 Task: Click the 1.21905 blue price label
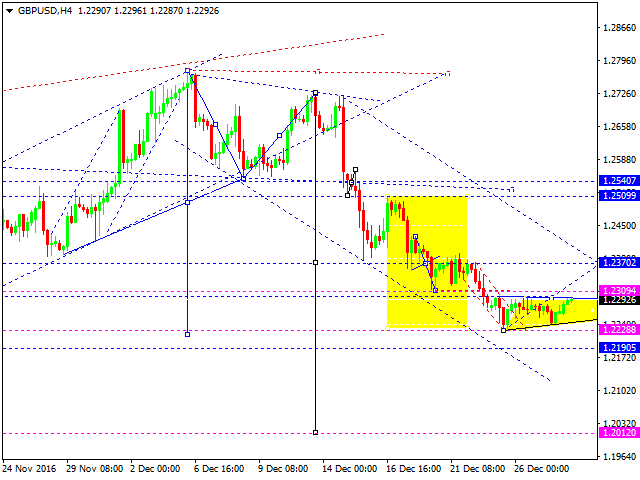pyautogui.click(x=619, y=347)
